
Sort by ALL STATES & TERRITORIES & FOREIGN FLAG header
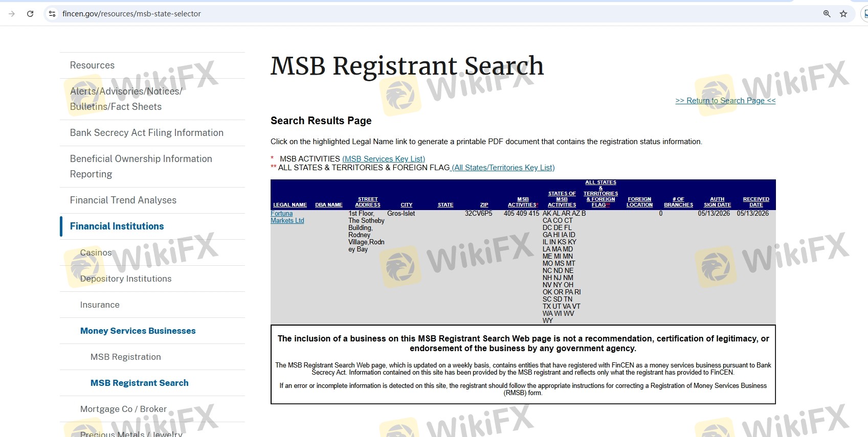(x=600, y=194)
